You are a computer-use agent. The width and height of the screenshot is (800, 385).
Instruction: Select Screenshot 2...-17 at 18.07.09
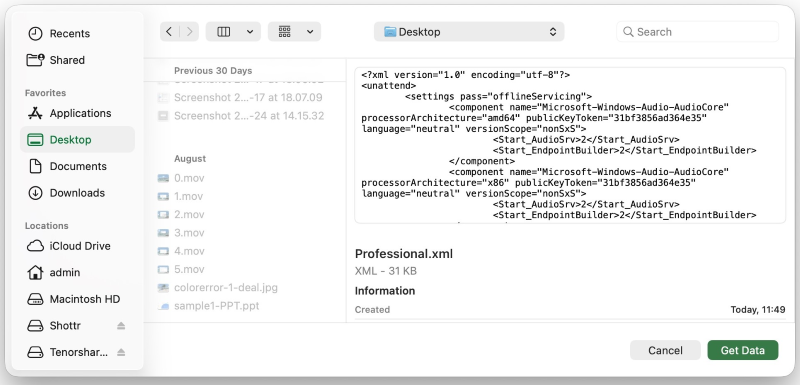[x=248, y=97]
